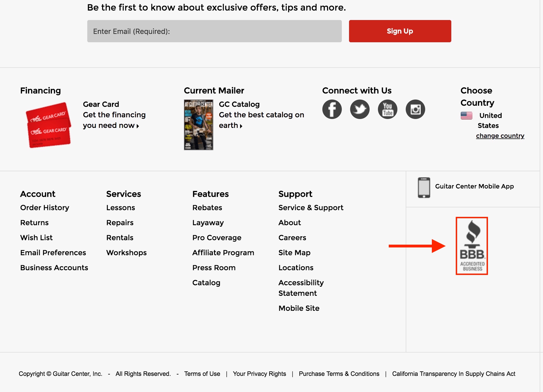Open the YouTube social icon

click(x=387, y=109)
